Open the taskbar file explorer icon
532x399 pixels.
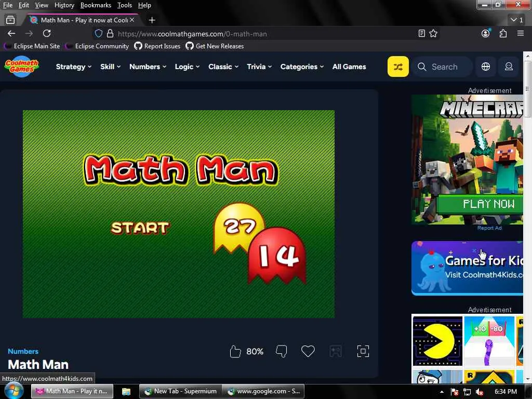tap(126, 392)
